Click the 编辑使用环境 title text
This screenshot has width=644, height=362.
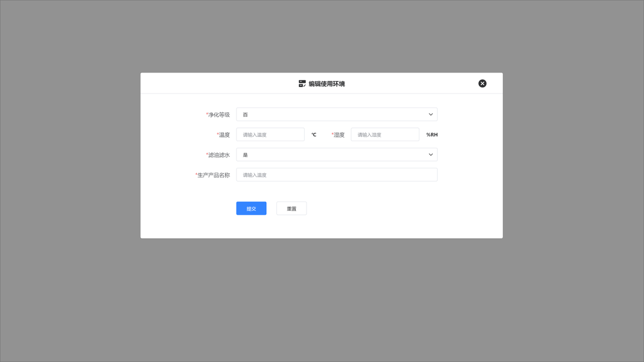point(327,84)
